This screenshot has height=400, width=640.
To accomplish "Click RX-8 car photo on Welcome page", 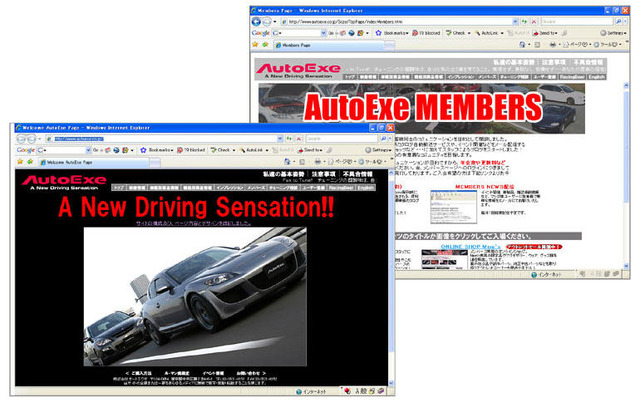I will (x=195, y=297).
